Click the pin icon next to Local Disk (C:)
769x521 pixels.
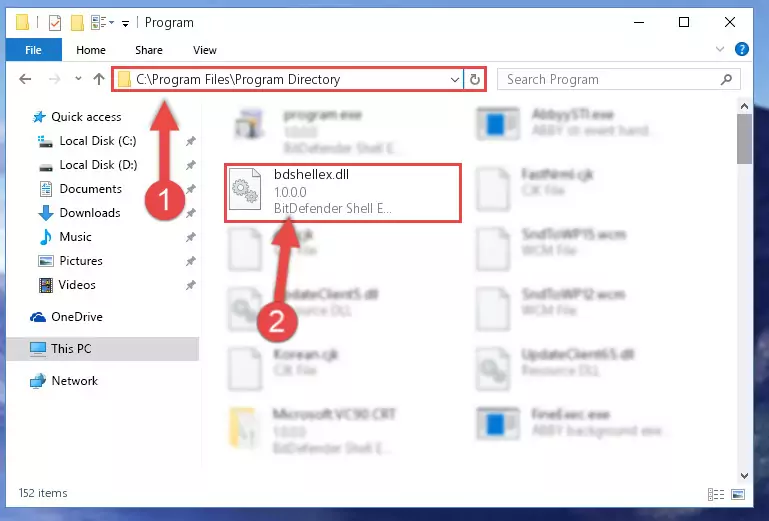coord(190,141)
